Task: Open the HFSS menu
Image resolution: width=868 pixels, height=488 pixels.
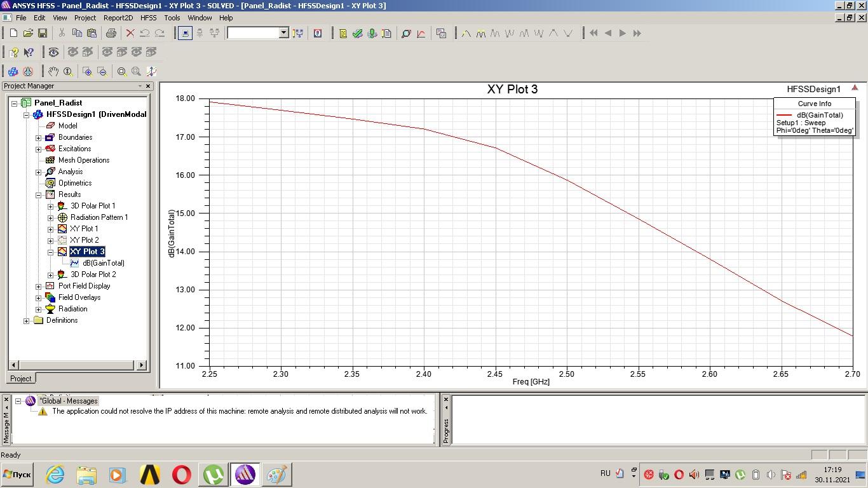Action: point(148,18)
